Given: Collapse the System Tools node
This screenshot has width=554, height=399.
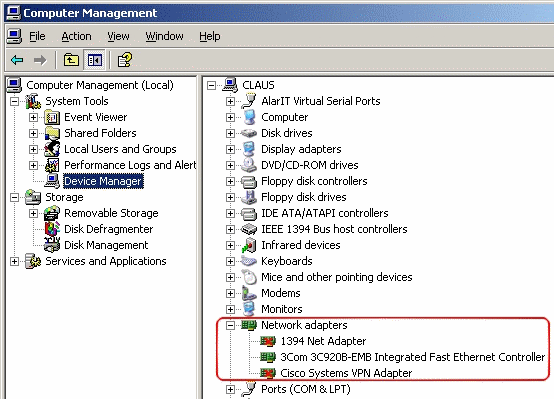Looking at the screenshot, I should coord(14,101).
